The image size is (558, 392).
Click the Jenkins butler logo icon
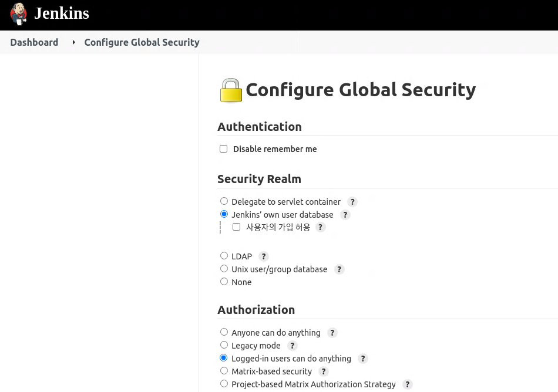point(19,14)
